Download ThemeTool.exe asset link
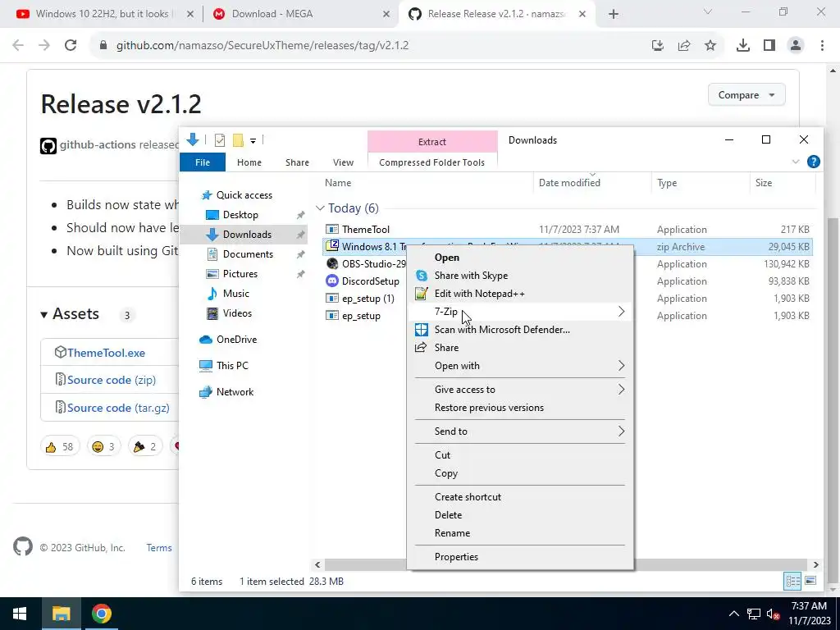The width and height of the screenshot is (840, 630). 106,353
